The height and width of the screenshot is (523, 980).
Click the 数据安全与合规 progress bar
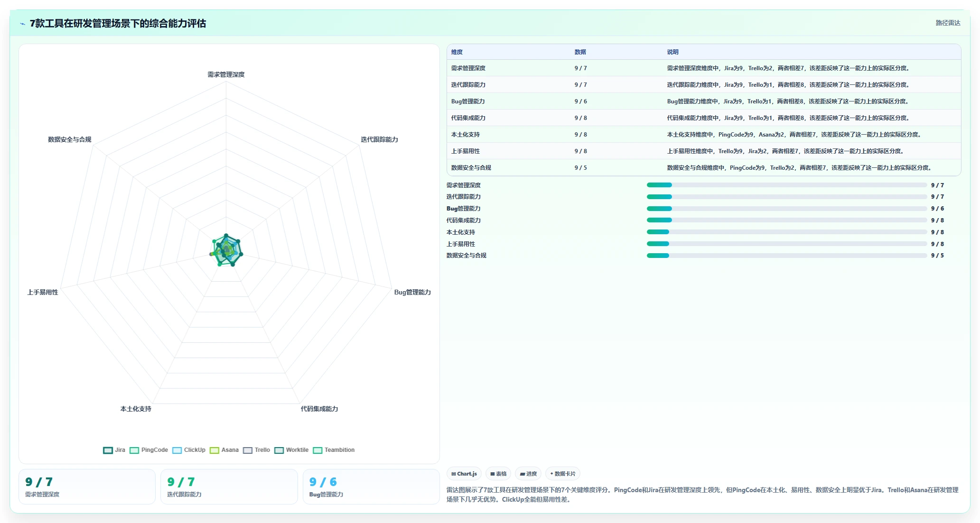pos(786,256)
